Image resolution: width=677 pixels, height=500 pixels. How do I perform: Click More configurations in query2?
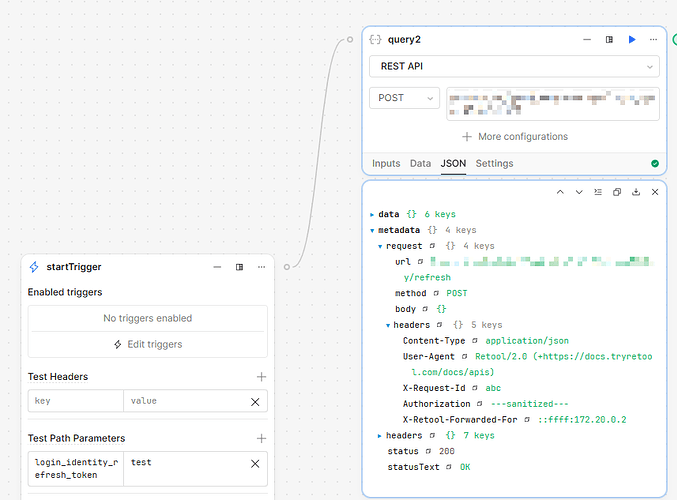(x=514, y=137)
